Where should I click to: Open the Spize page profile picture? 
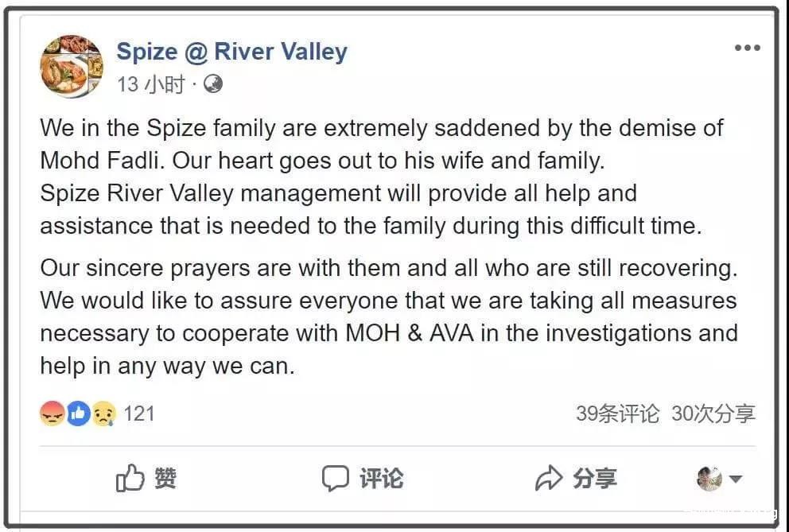click(72, 66)
